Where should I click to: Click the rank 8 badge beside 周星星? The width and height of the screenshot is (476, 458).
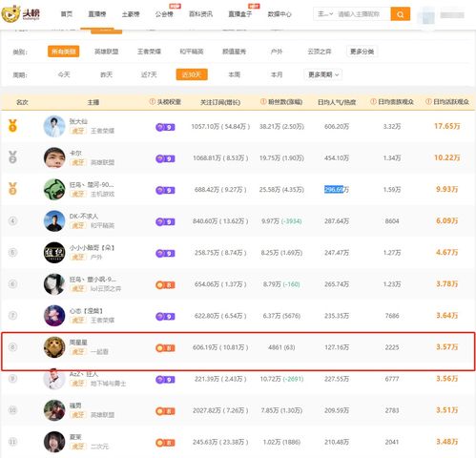(12, 346)
